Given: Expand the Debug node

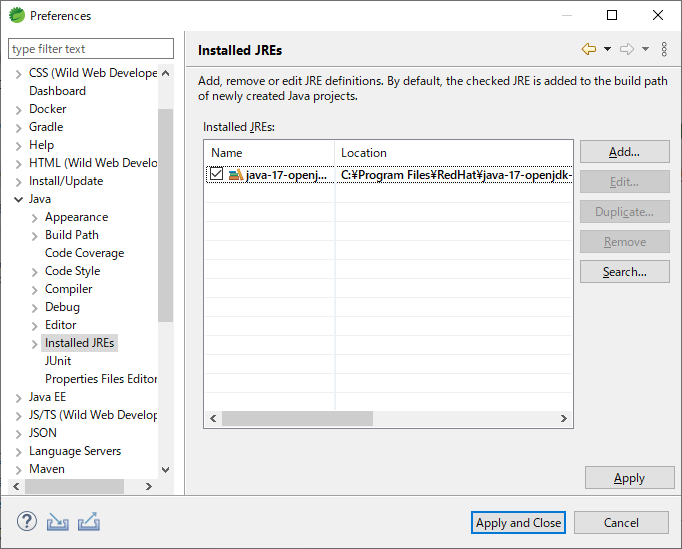Looking at the screenshot, I should click(x=34, y=308).
